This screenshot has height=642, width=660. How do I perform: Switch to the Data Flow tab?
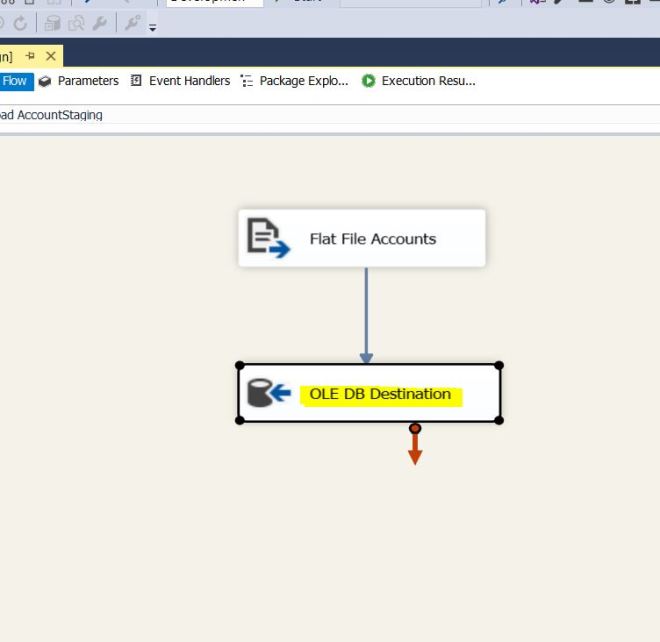pos(15,81)
